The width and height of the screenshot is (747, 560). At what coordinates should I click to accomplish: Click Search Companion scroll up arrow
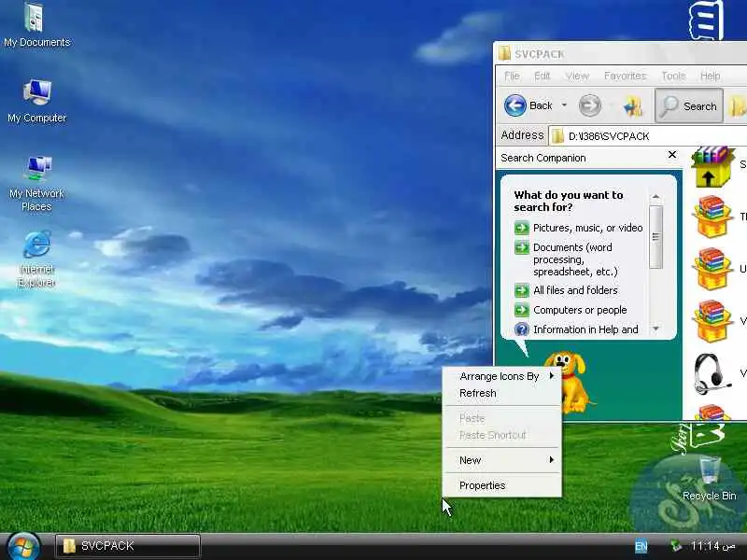click(656, 197)
